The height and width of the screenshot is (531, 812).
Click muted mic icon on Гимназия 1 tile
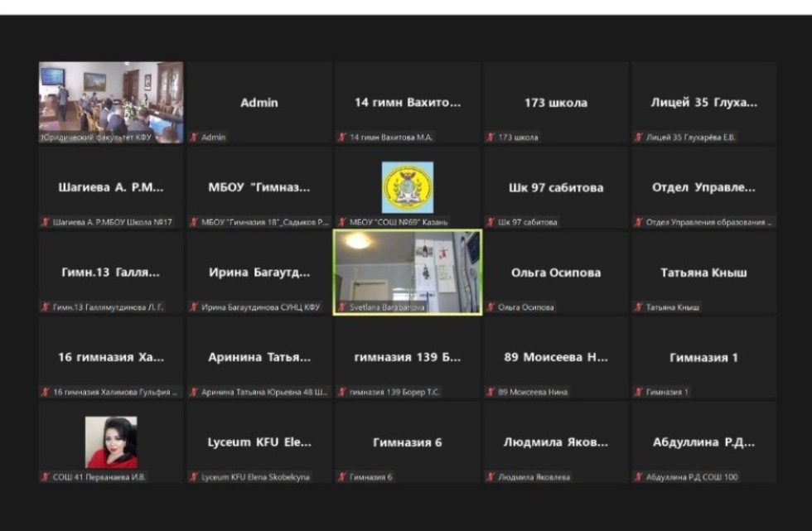[639, 392]
